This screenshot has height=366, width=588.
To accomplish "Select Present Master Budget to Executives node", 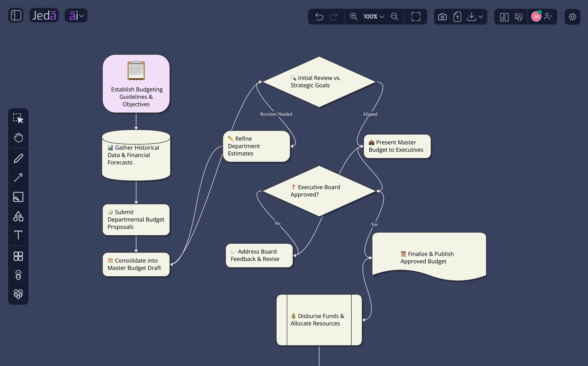I will click(x=397, y=146).
